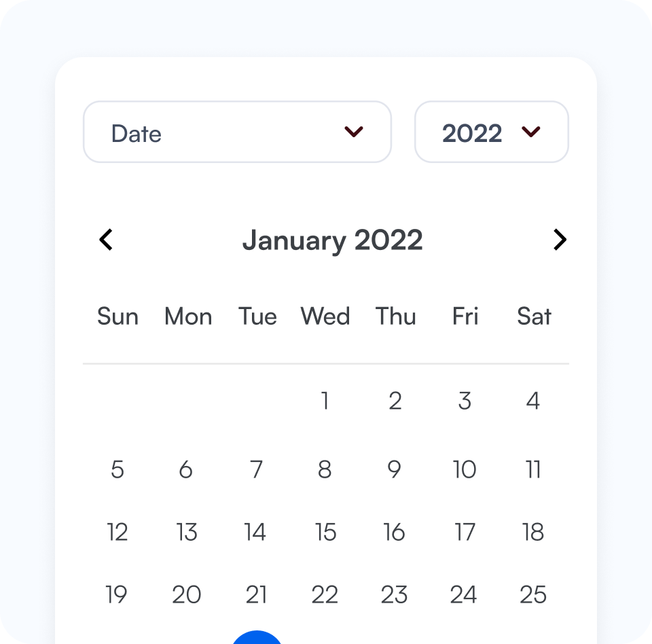Pick January 4 in the Saturday column
Screen dimensions: 652x644
533,401
